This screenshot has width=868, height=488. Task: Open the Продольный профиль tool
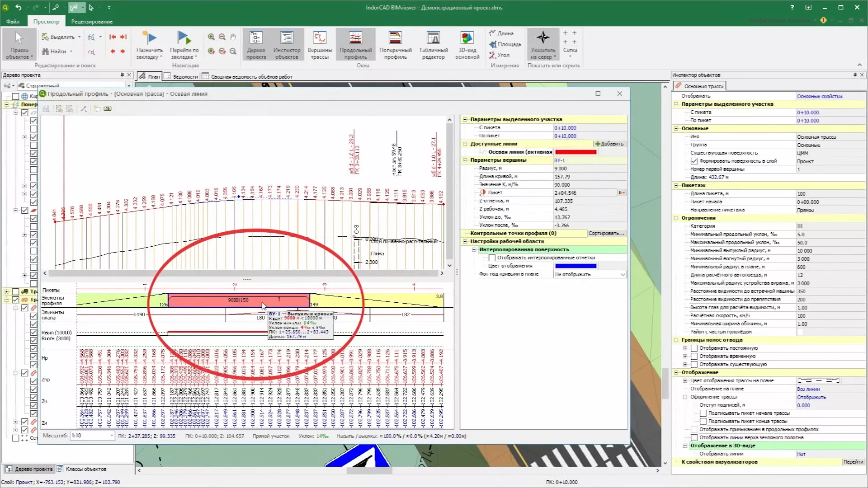pyautogui.click(x=355, y=44)
